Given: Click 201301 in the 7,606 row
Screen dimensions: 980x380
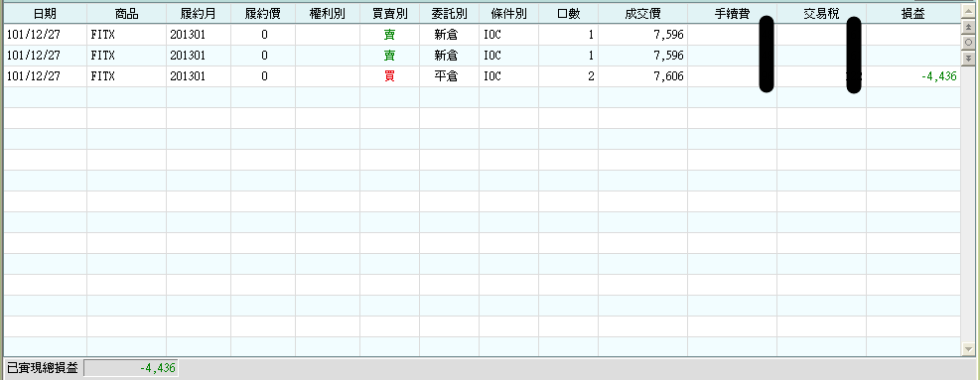Looking at the screenshot, I should coord(199,76).
